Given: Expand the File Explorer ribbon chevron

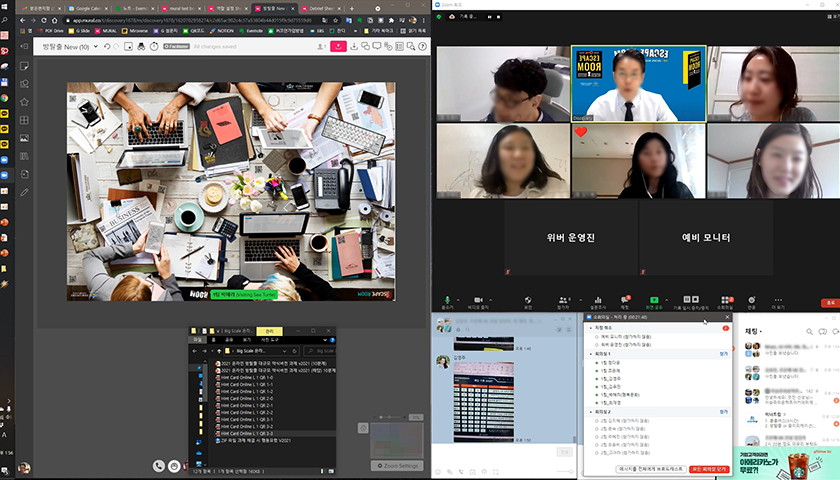Looking at the screenshot, I should 325,340.
